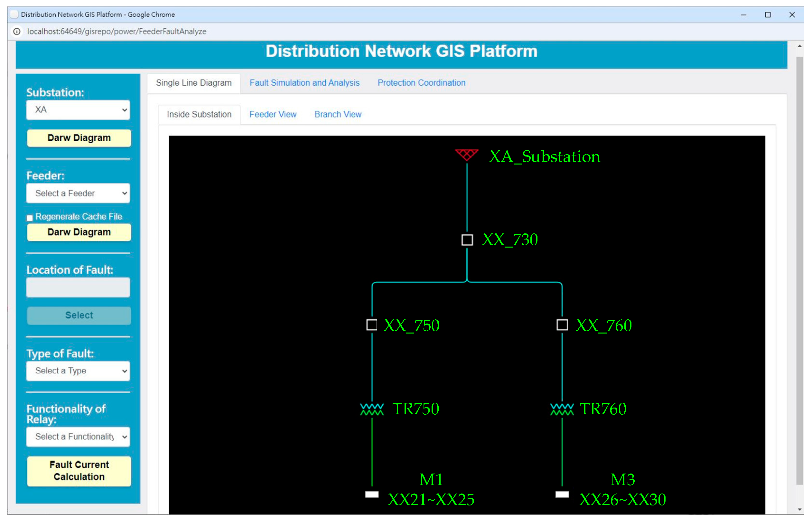
Task: Run Fault Current Calculation
Action: [x=79, y=471]
